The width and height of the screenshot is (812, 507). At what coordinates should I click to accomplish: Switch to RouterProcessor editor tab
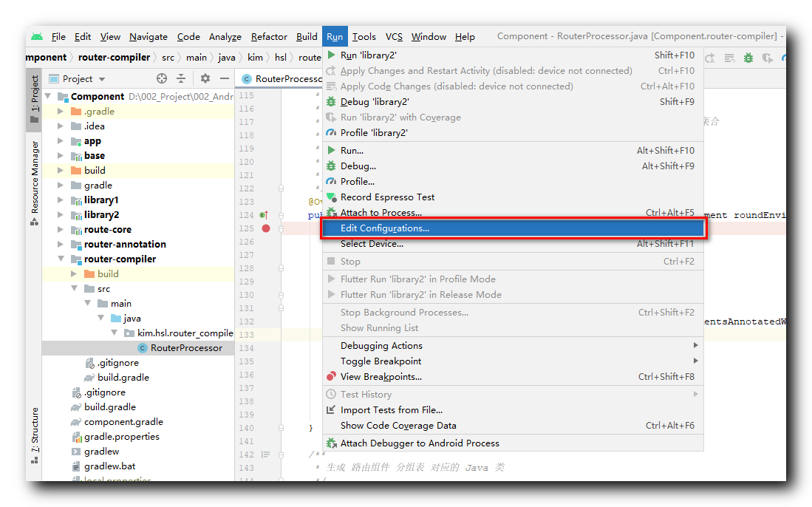tap(282, 79)
